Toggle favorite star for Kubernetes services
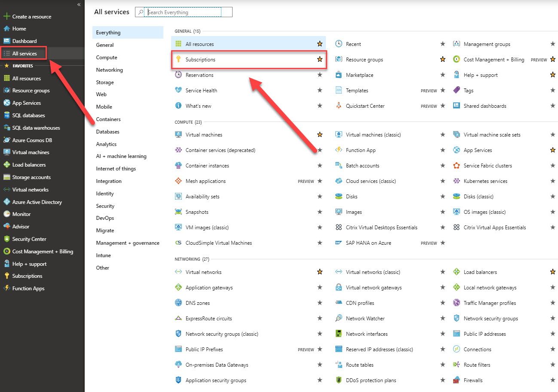The height and width of the screenshot is (392, 558). pos(553,181)
